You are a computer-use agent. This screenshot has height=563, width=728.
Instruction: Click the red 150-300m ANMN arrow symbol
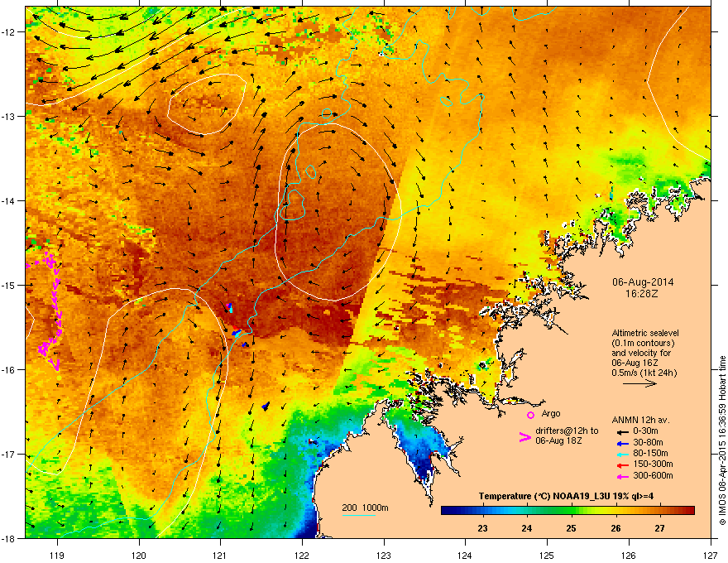[622, 464]
